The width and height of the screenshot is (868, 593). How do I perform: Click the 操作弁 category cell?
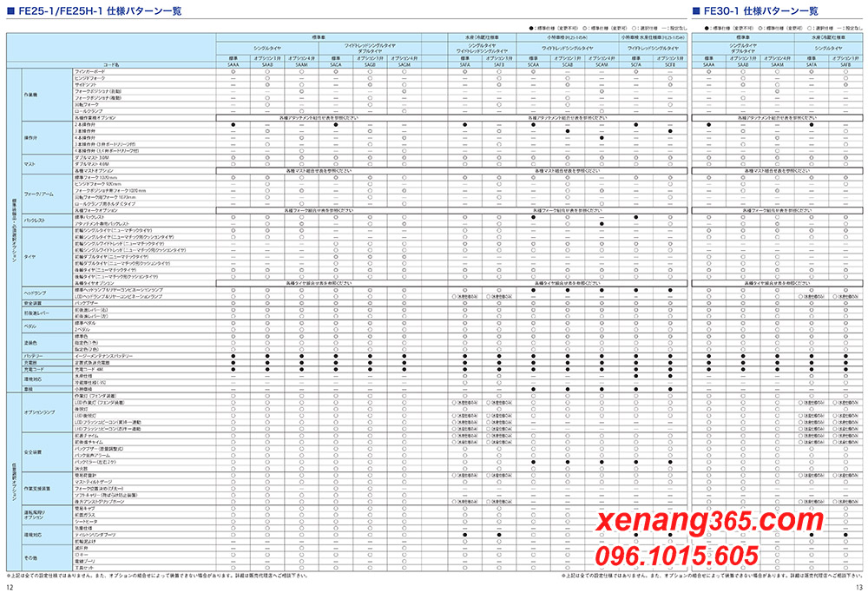click(47, 138)
